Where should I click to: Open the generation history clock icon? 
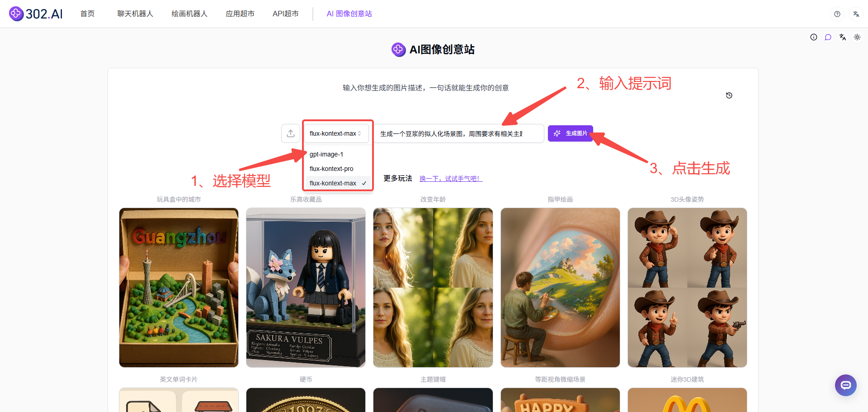coord(729,95)
